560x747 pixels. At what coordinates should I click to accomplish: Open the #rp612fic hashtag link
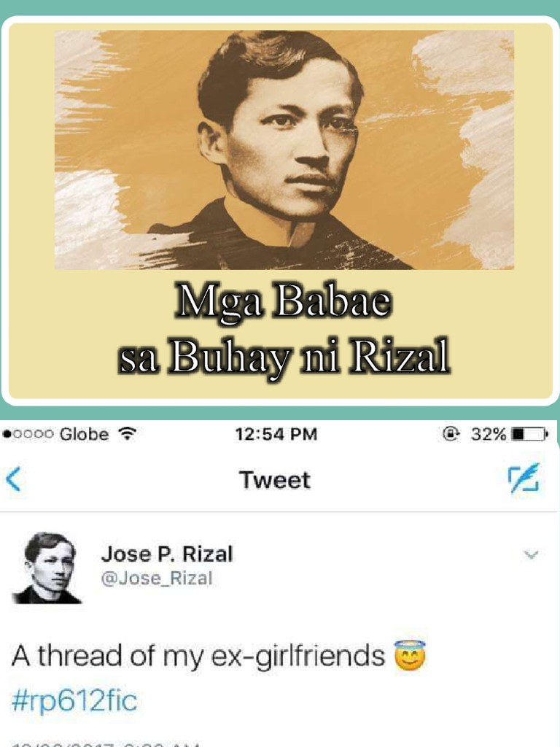point(74,701)
